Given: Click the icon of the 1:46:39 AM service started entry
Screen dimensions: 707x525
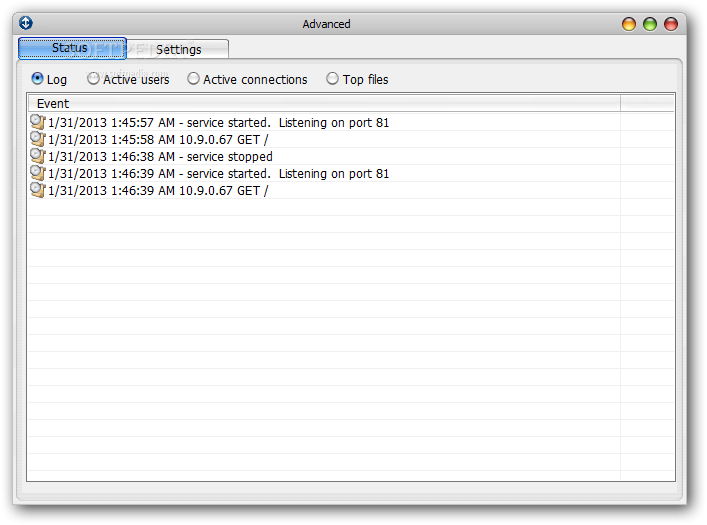Looking at the screenshot, I should pyautogui.click(x=37, y=173).
